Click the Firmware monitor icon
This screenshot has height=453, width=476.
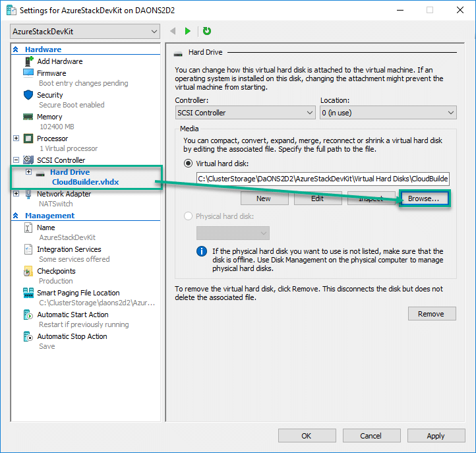pyautogui.click(x=28, y=73)
